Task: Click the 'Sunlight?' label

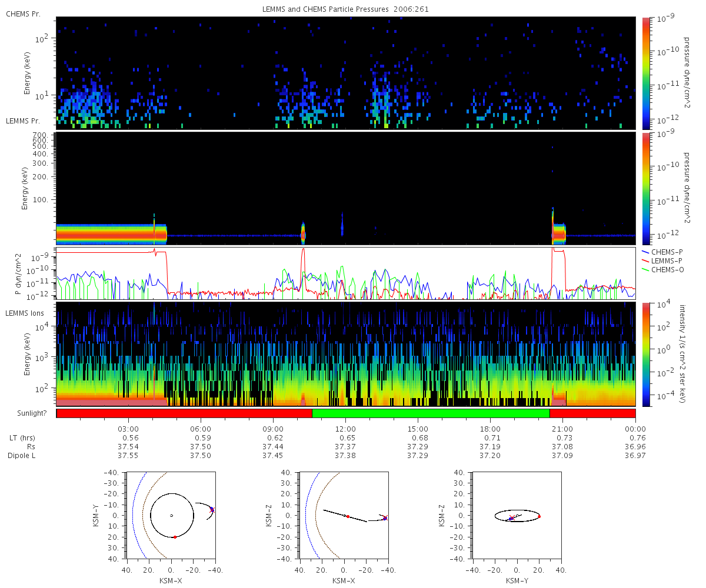Action: point(33,413)
